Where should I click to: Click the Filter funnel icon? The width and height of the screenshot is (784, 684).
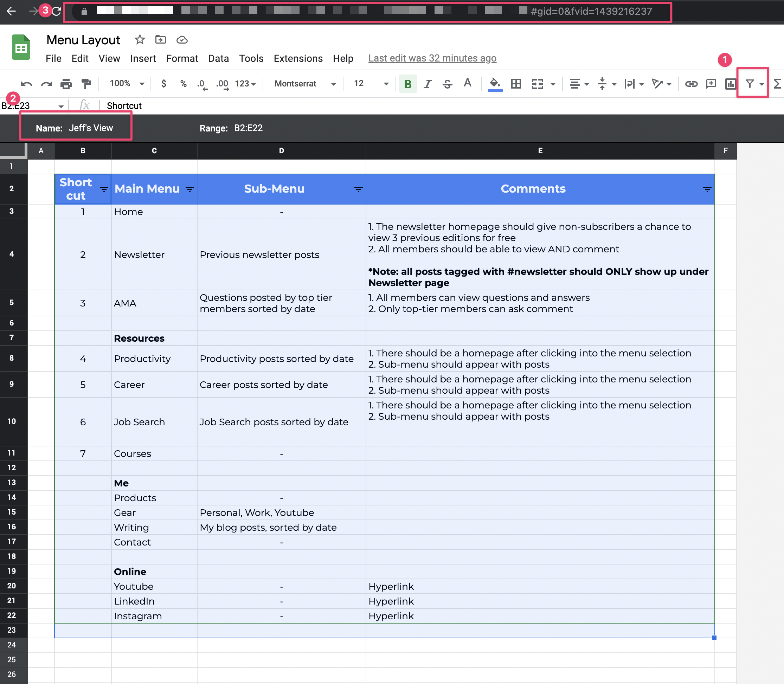tap(750, 84)
